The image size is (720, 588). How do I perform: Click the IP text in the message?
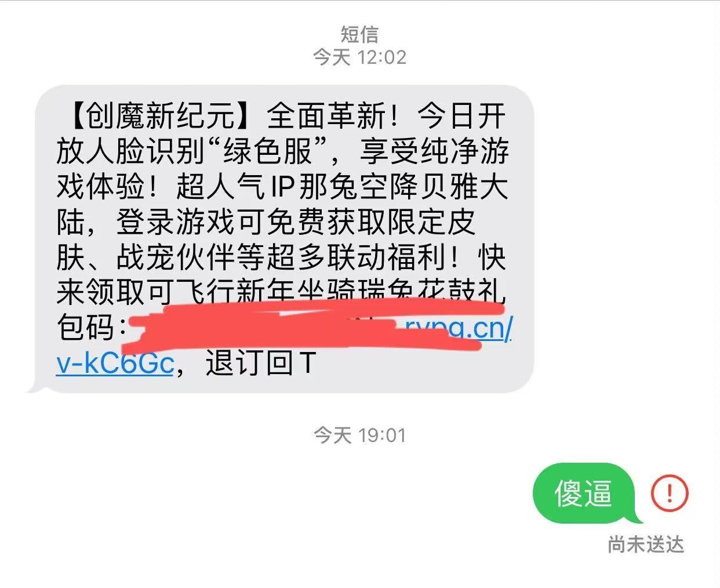(x=283, y=187)
